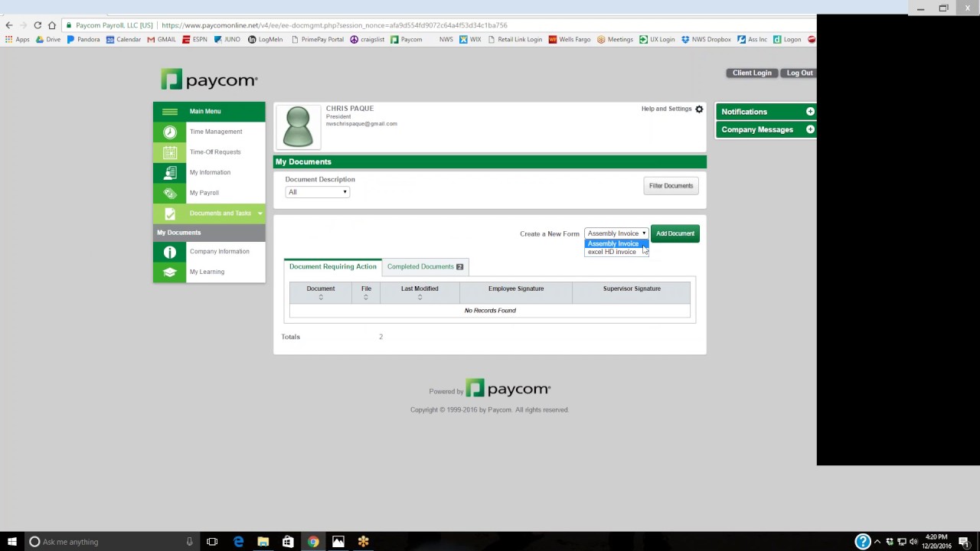Open the My Learning graduation cap icon
Screen dimensions: 980x551
[169, 271]
